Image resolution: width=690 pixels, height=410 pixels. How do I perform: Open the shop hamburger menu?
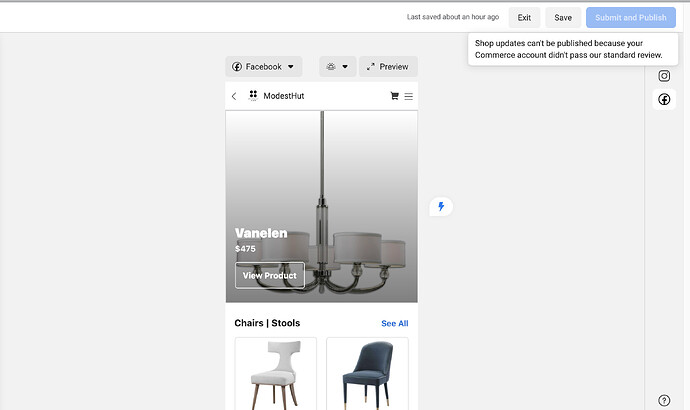click(x=409, y=96)
